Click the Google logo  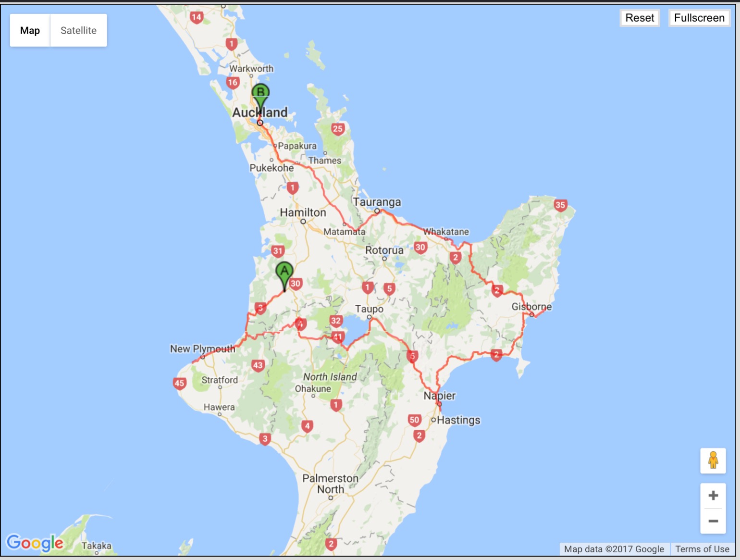tap(35, 542)
